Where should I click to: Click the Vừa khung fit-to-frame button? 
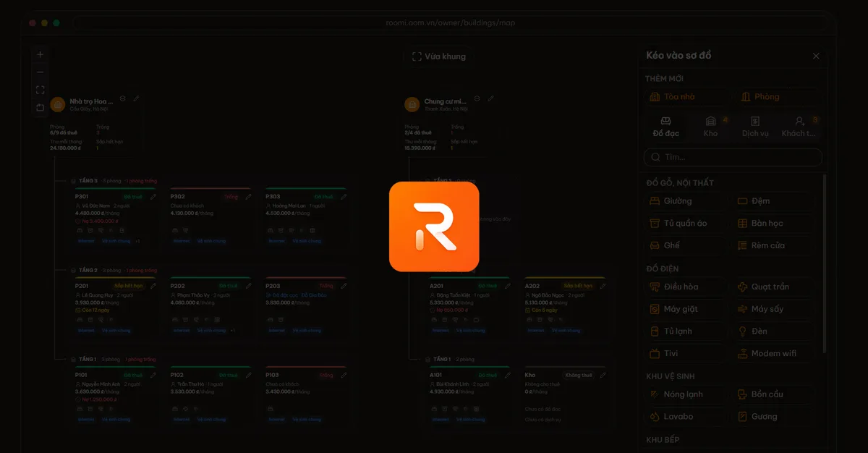pyautogui.click(x=438, y=56)
